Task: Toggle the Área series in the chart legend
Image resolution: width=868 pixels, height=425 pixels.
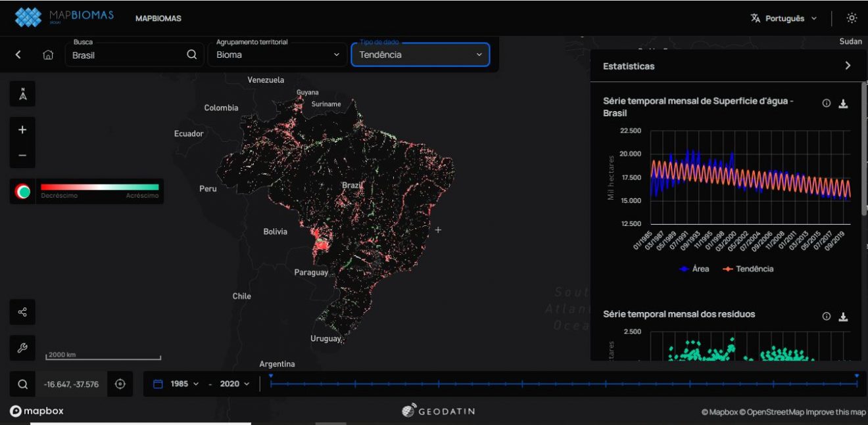Action: [693, 269]
